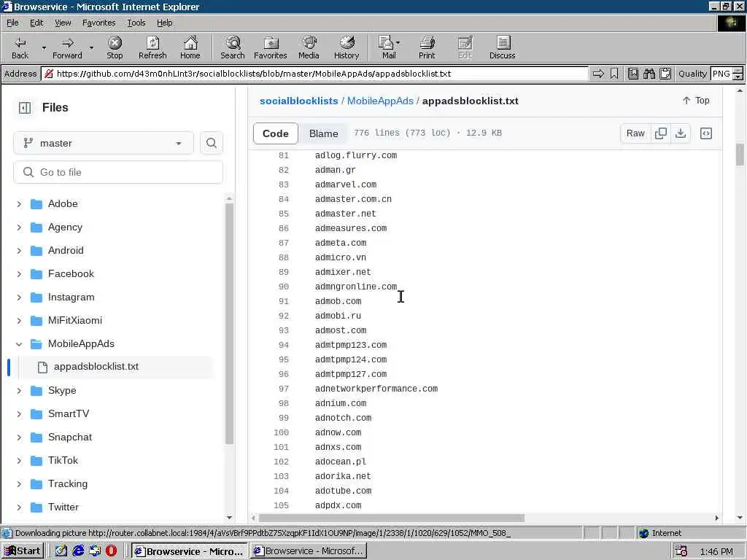Click the Forward toolbar button
The image size is (747, 560).
(67, 47)
